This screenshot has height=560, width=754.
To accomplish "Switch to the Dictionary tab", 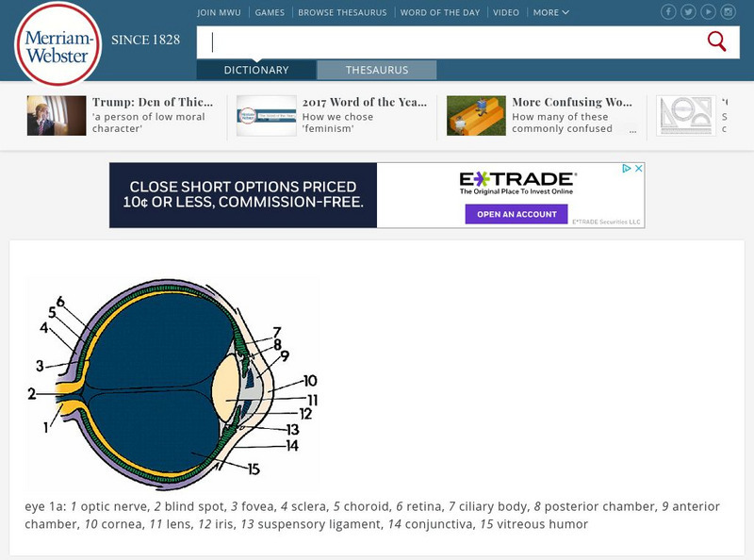I will point(255,70).
